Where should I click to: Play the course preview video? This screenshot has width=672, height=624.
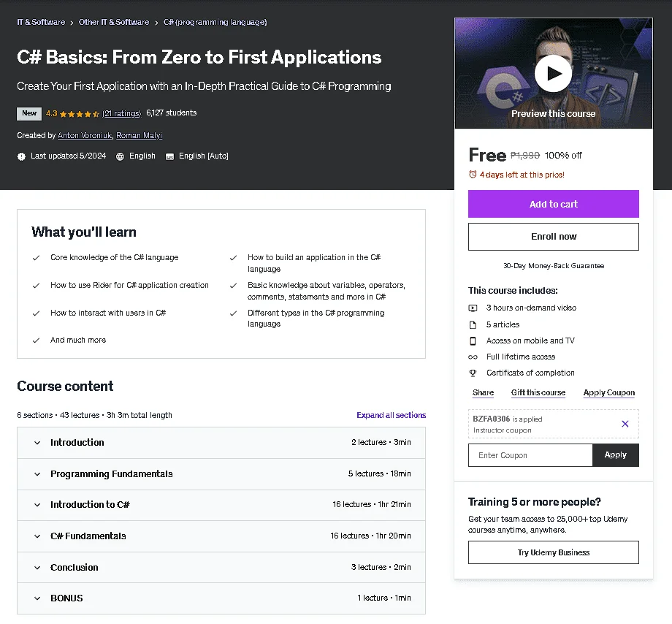[x=553, y=73]
